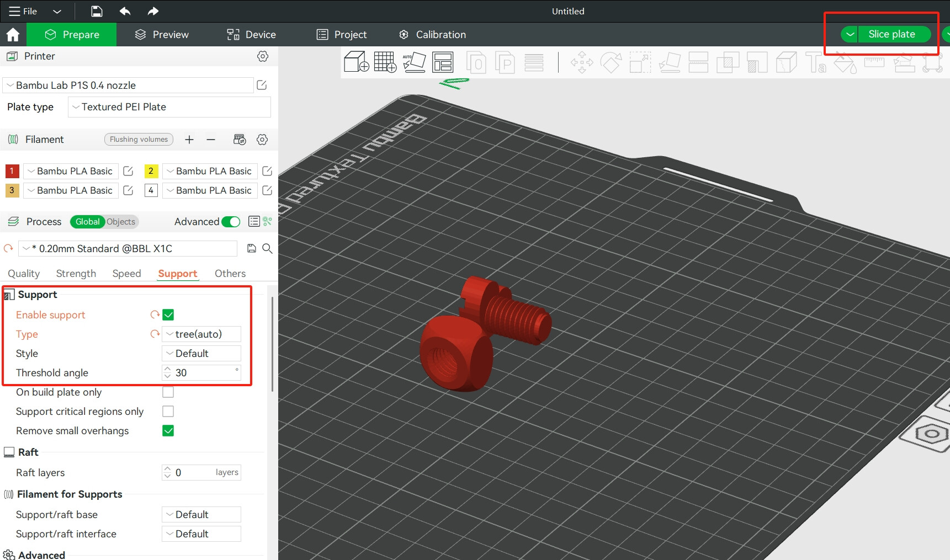The height and width of the screenshot is (560, 950).
Task: Add a filament with plus icon
Action: tap(189, 140)
